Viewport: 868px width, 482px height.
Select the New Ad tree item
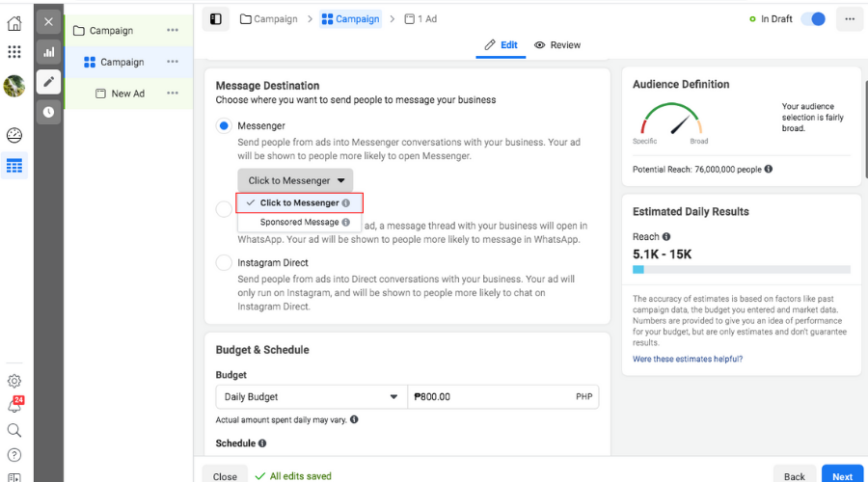tap(129, 94)
